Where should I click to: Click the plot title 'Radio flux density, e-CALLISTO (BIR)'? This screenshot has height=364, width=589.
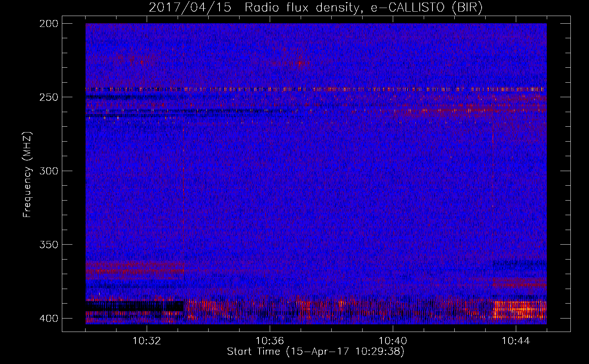click(x=363, y=8)
